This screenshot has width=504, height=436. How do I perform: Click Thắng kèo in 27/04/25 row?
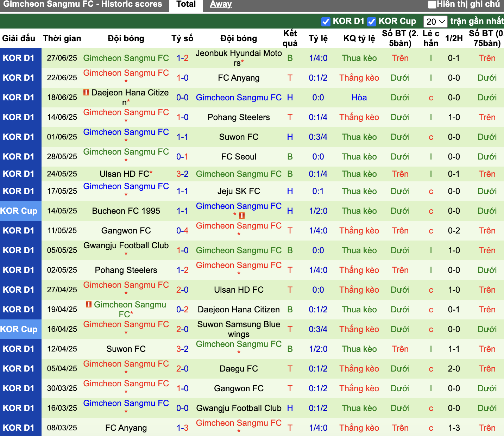(x=359, y=290)
